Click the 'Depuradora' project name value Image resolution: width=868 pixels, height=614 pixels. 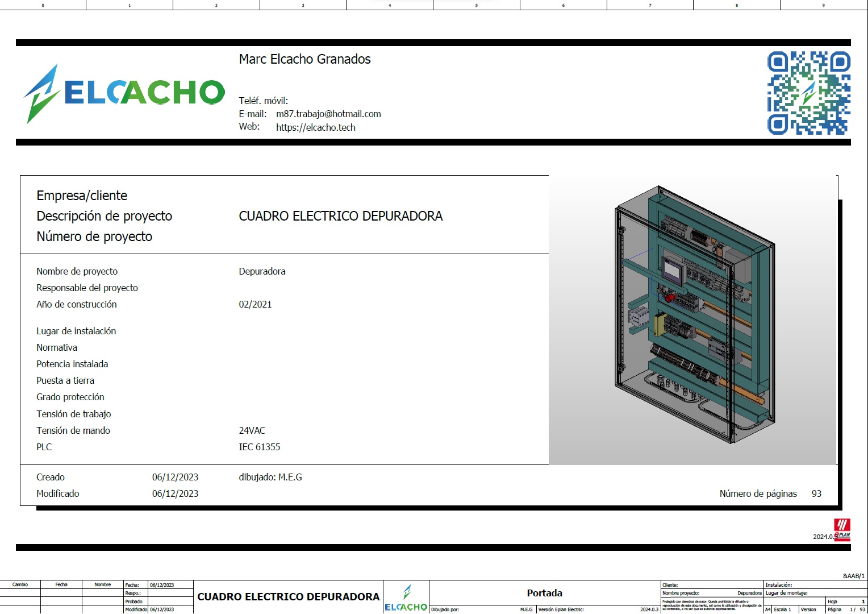click(x=262, y=271)
